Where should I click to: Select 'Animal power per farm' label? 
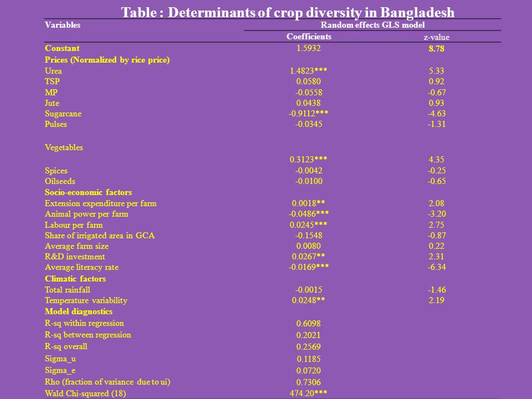(86, 214)
